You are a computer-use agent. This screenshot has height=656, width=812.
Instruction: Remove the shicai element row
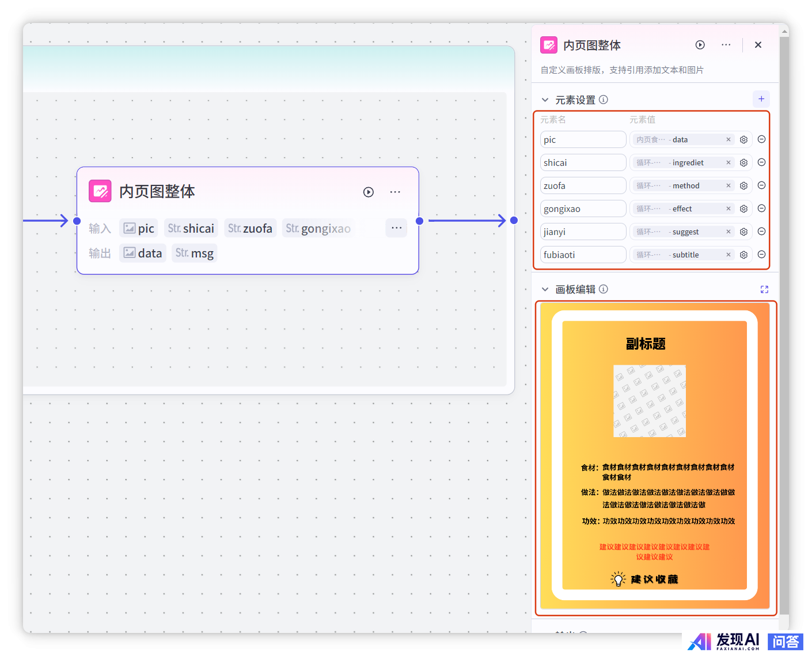click(x=761, y=163)
